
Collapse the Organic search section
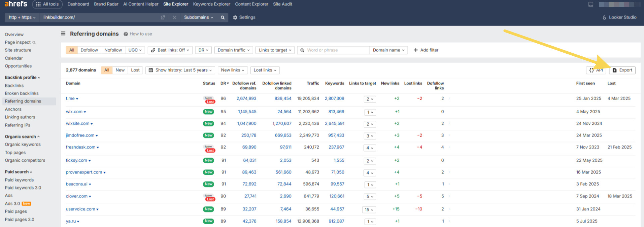coord(22,137)
